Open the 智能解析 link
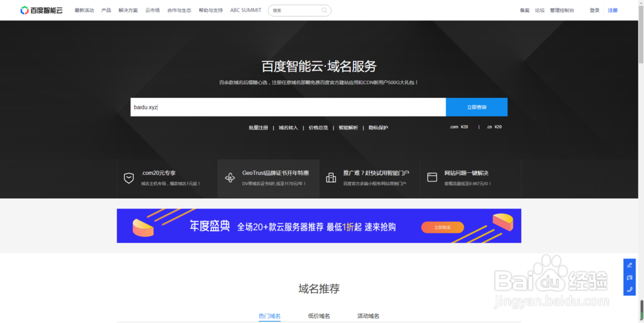The image size is (644, 323). 348,127
